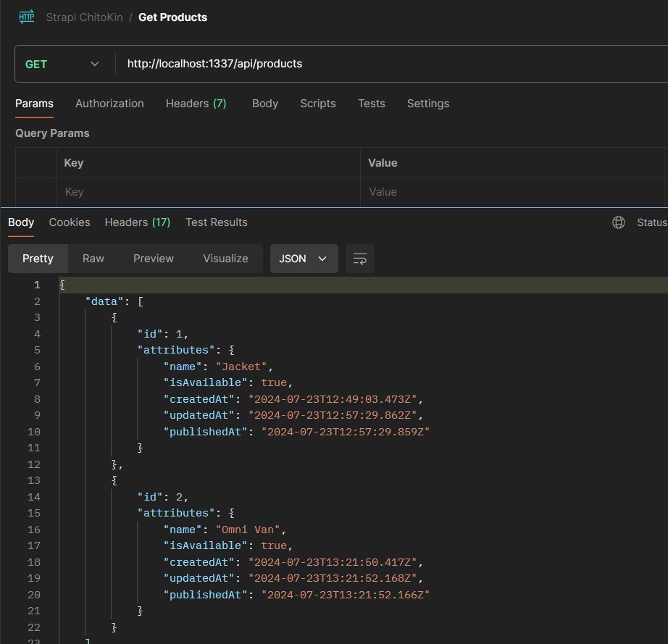
Task: Select the Pretty view
Action: [38, 259]
